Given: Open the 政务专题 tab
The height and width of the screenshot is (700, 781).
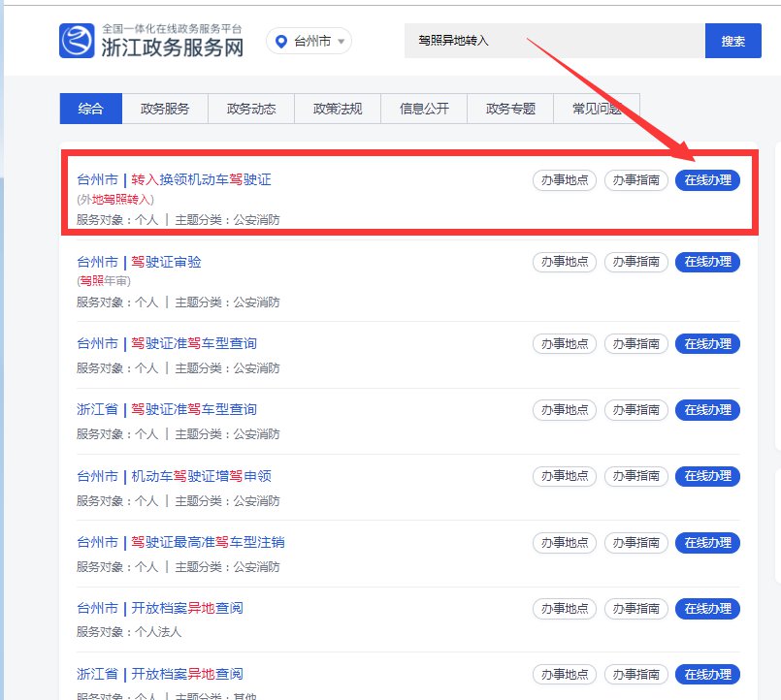Looking at the screenshot, I should [510, 109].
